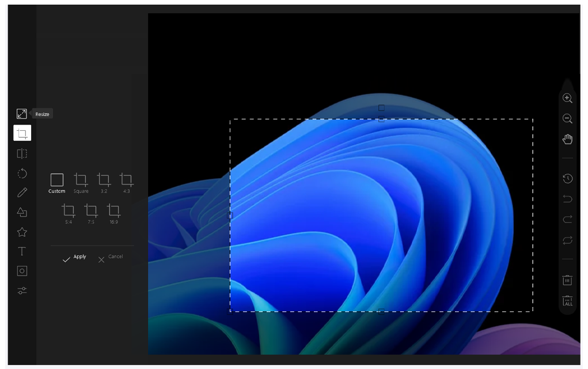This screenshot has height=369, width=588.
Task: Open the Shape tool
Action: point(22,212)
